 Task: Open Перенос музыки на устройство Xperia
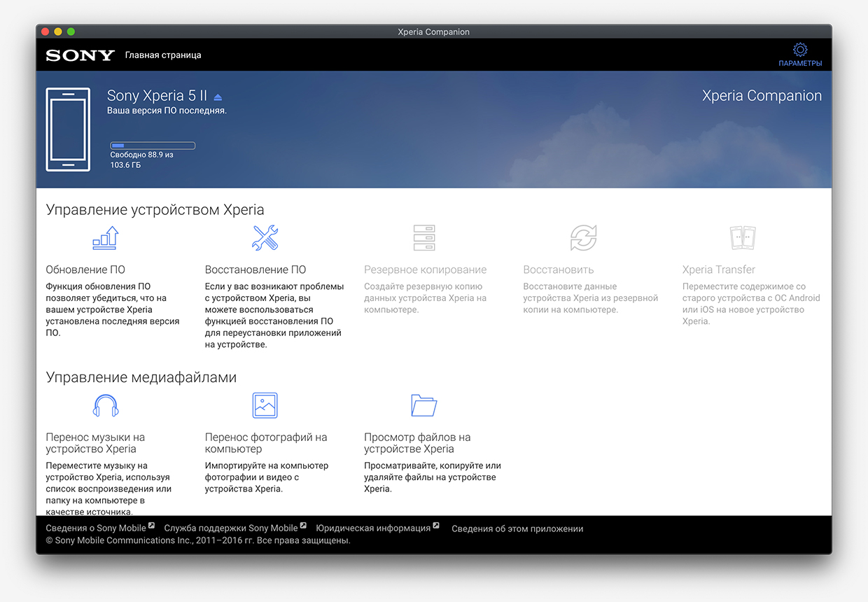coord(95,443)
